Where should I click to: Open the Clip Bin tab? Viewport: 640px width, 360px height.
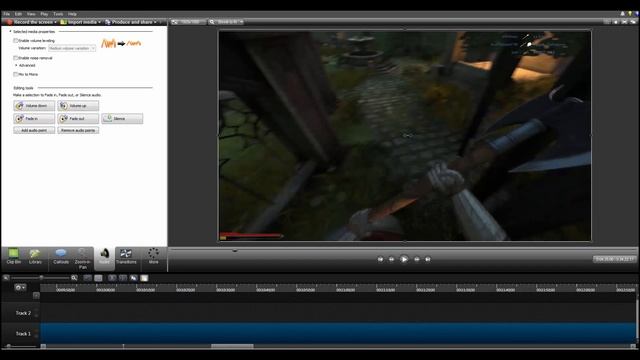(13, 257)
